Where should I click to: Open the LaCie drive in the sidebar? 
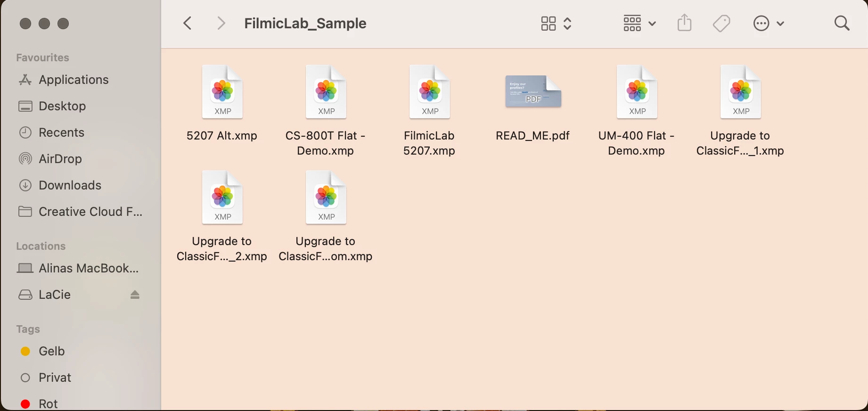(55, 295)
